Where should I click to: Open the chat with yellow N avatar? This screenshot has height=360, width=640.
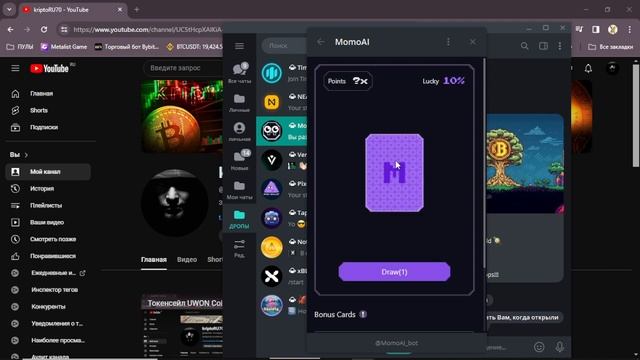click(281, 102)
